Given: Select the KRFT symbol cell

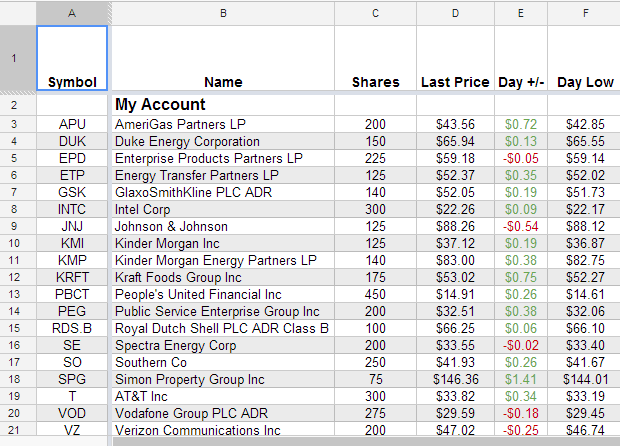Looking at the screenshot, I should pos(72,277).
